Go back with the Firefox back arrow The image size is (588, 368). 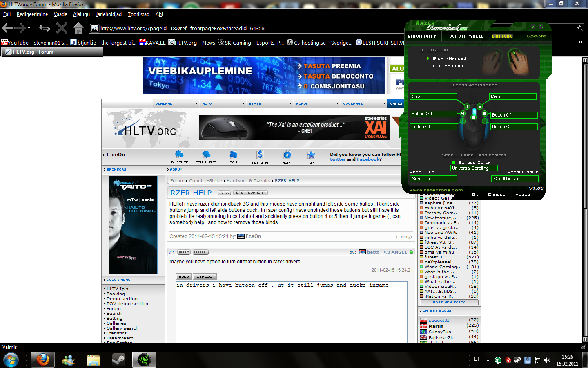click(7, 28)
